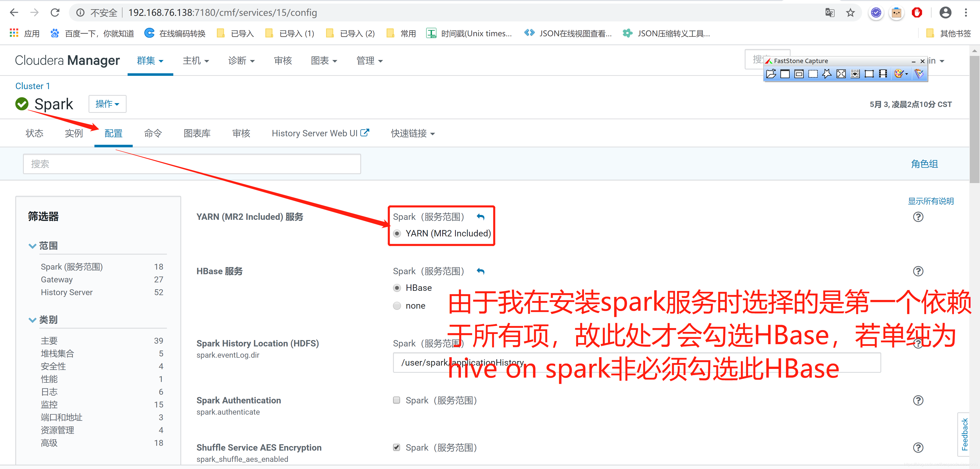Open the 操作 actions dropdown
The width and height of the screenshot is (980, 469).
point(107,104)
